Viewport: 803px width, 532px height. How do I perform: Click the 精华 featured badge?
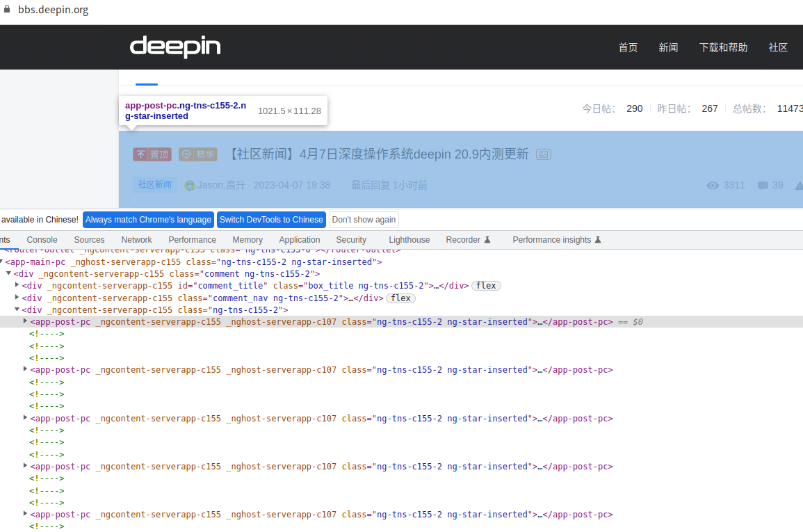coord(198,154)
